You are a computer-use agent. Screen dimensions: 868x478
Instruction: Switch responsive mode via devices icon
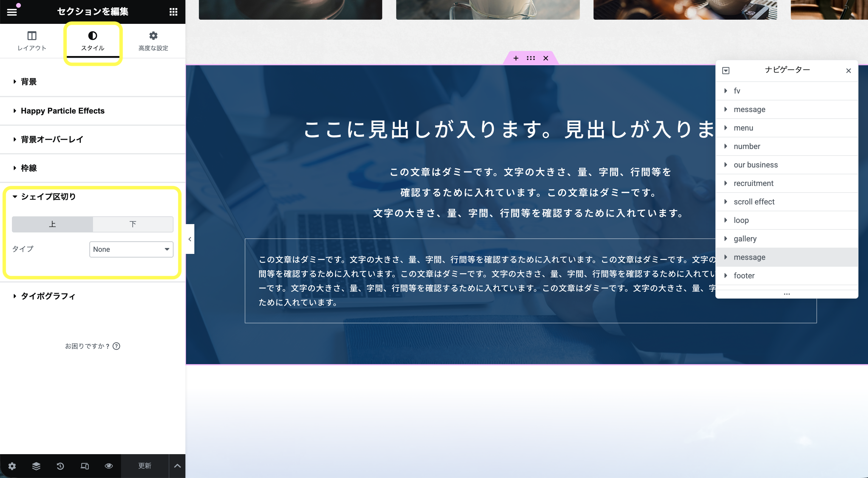coord(85,466)
